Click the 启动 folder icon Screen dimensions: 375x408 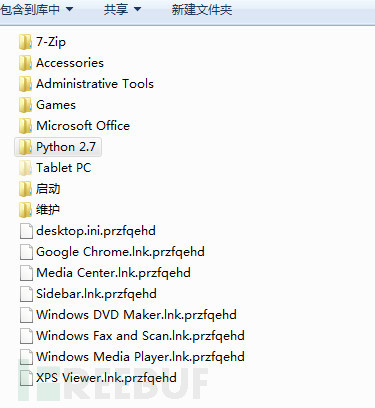click(26, 189)
